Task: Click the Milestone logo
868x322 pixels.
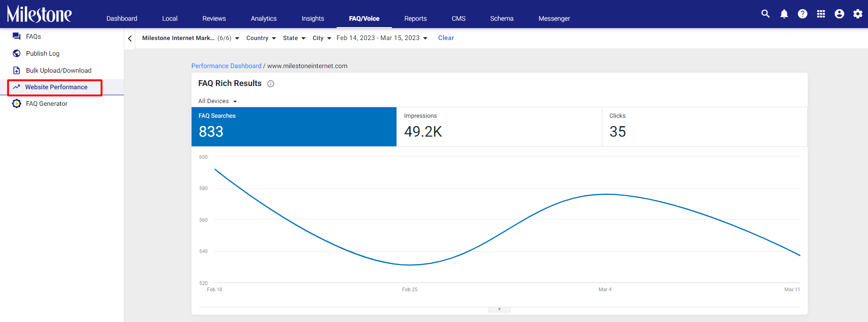Action: [40, 14]
